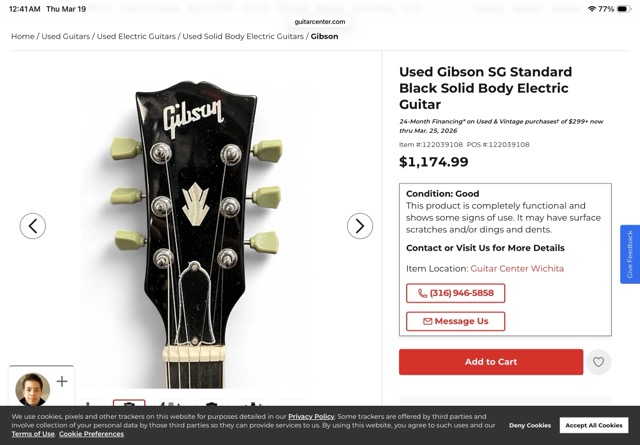Open Guitar Center Wichita store link
The width and height of the screenshot is (640, 445).
coord(517,268)
